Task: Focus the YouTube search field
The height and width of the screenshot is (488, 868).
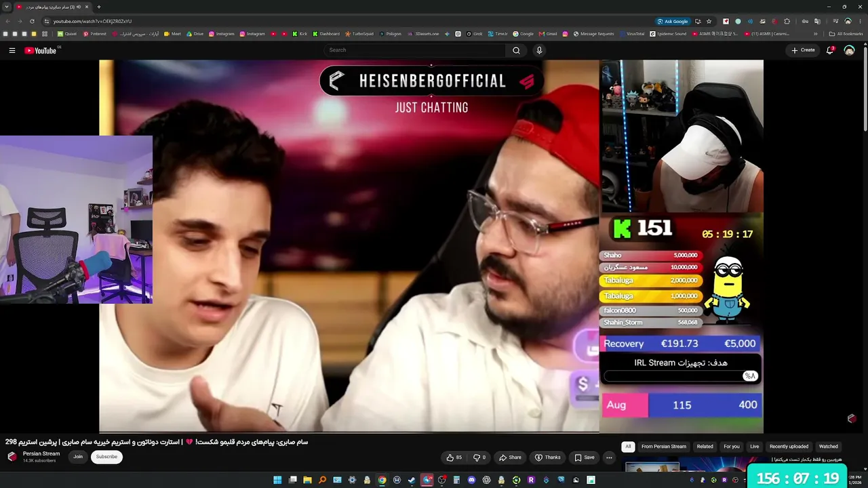Action: click(x=414, y=50)
